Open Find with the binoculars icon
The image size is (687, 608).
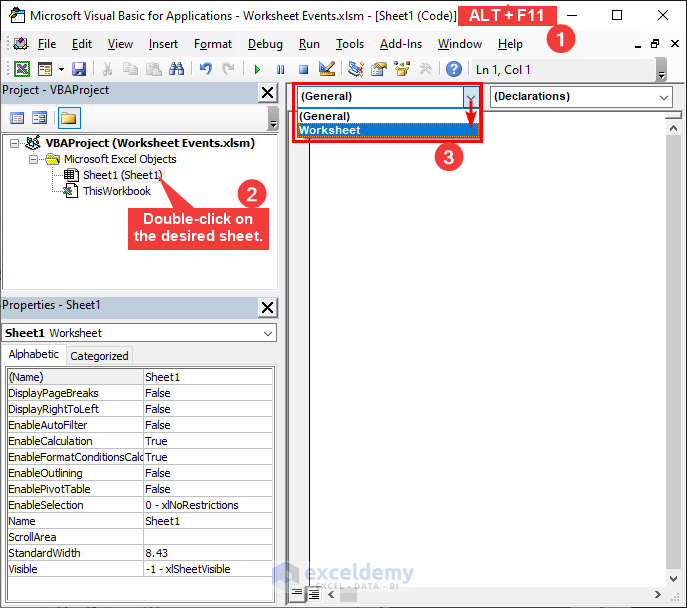click(x=177, y=69)
